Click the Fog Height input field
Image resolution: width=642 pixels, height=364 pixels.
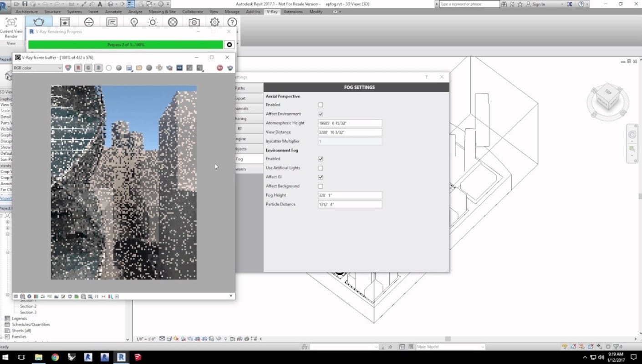pos(350,195)
